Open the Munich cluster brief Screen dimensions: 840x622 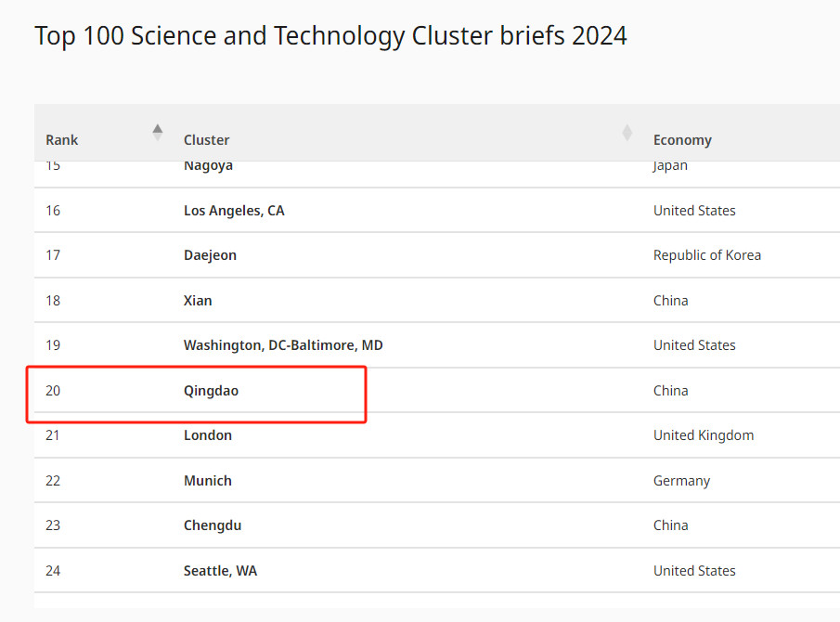[208, 481]
